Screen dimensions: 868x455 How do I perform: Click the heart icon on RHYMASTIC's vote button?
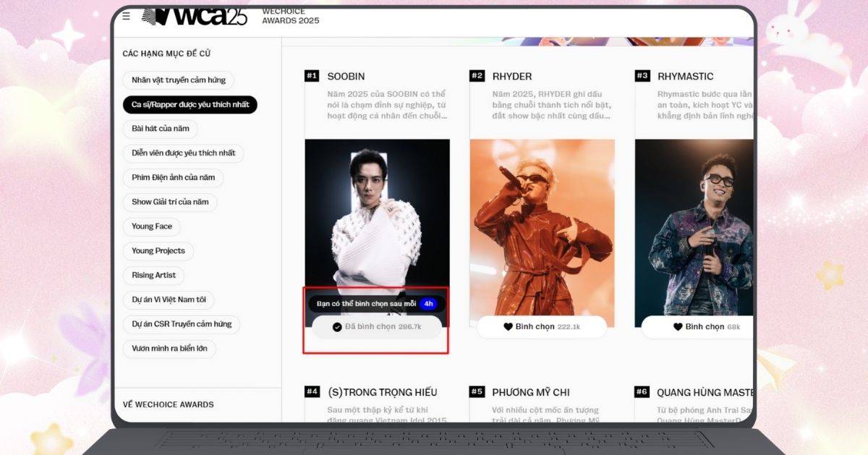[x=678, y=327]
